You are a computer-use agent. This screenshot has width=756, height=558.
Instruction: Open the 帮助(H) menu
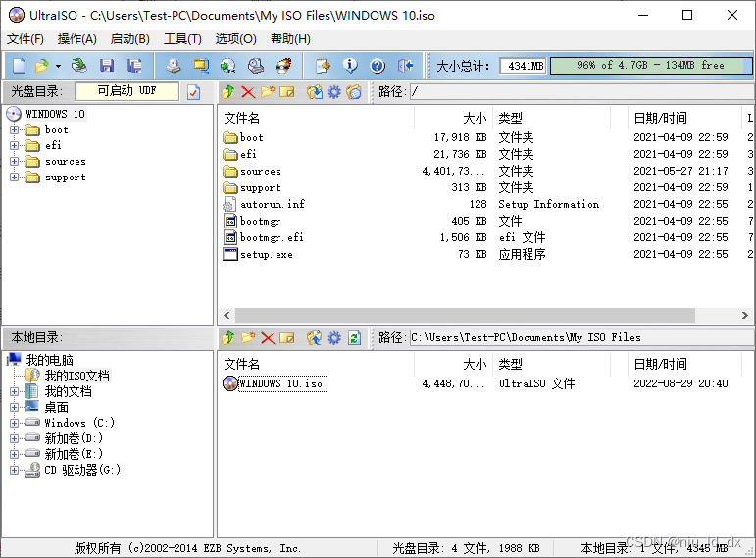290,39
